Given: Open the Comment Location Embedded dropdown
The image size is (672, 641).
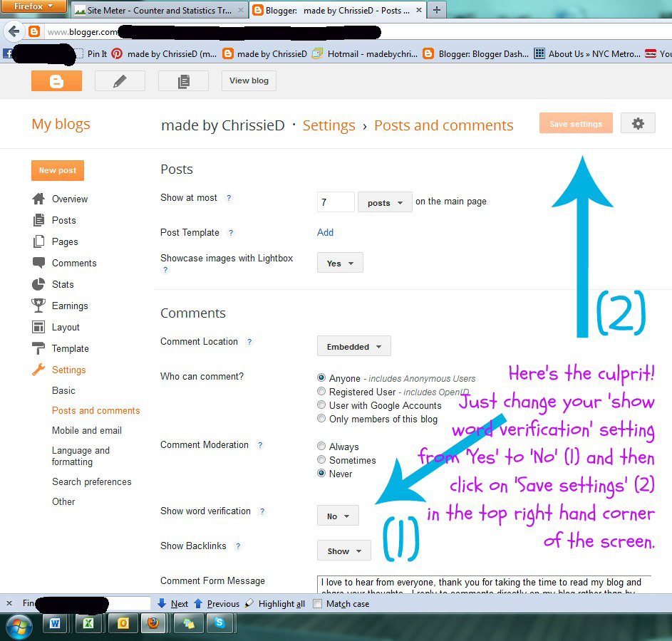Looking at the screenshot, I should click(x=353, y=346).
